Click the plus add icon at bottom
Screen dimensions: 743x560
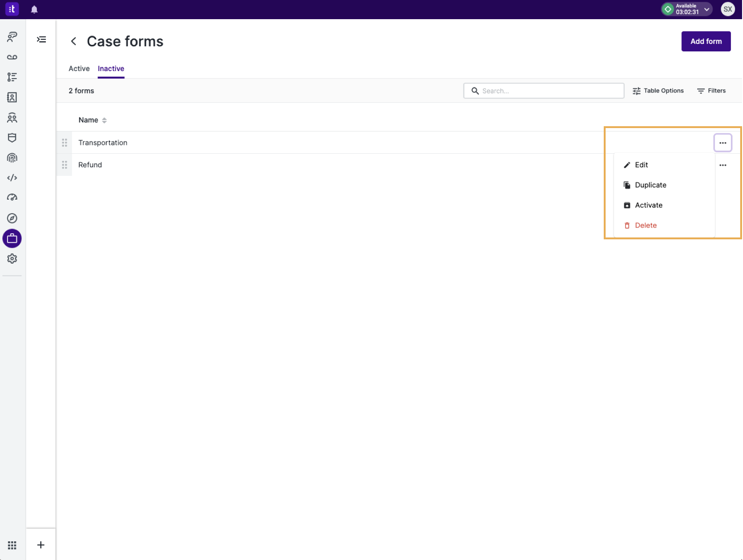(41, 545)
